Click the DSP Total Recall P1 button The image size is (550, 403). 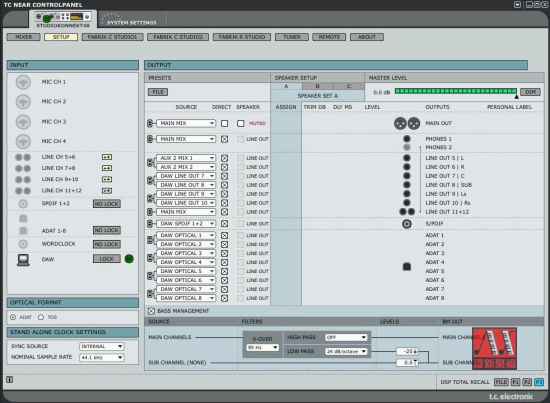click(x=516, y=382)
